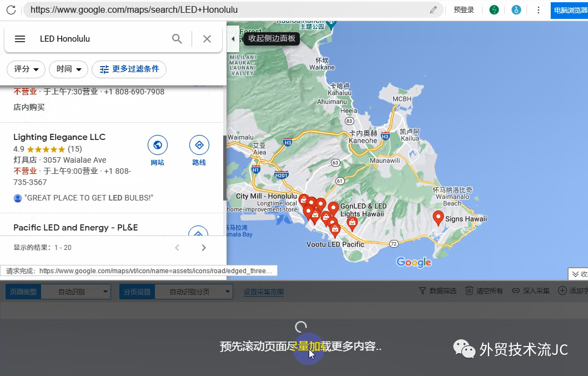The height and width of the screenshot is (376, 588).
Task: Click the 预登录 pre-login button
Action: [464, 10]
